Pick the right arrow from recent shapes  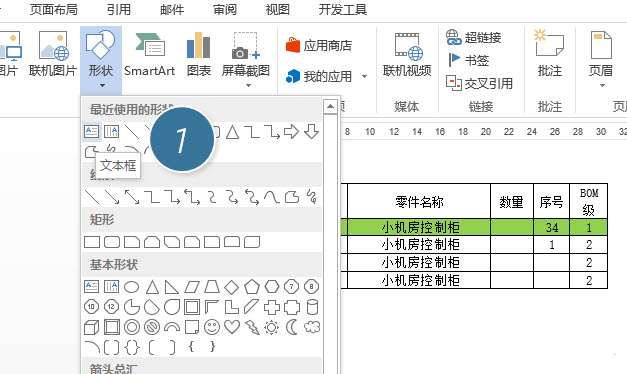point(291,132)
